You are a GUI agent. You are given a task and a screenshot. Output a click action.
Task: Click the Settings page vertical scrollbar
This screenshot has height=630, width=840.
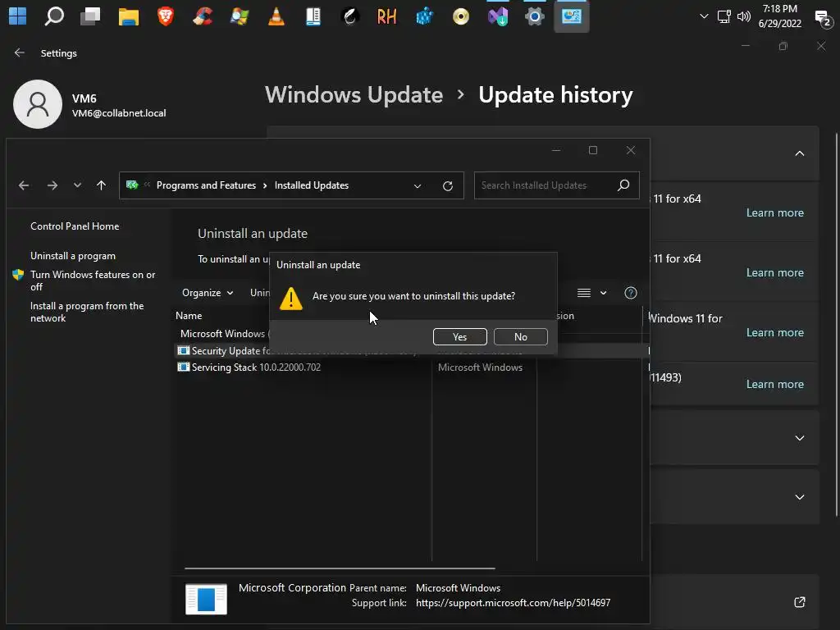(x=836, y=324)
